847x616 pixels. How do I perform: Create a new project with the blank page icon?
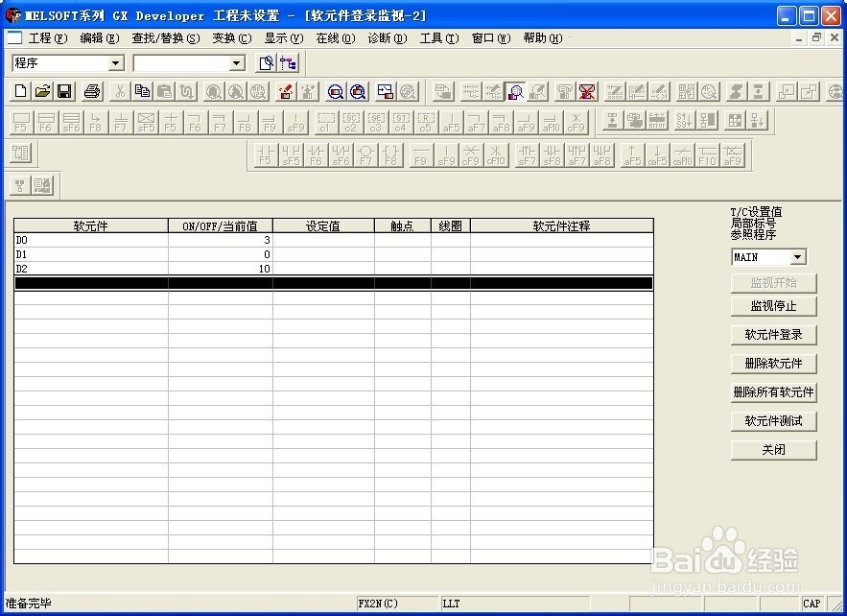[20, 91]
